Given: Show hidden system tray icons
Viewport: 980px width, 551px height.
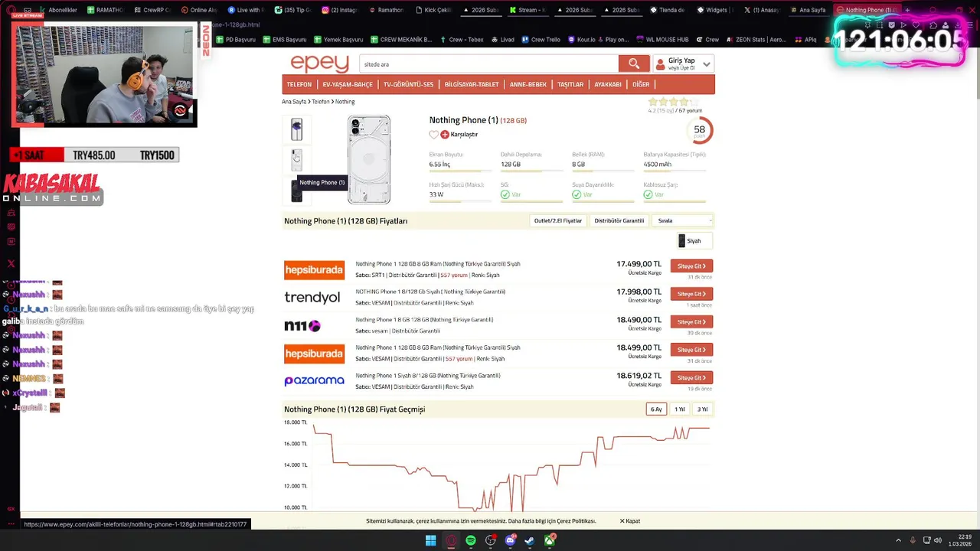Looking at the screenshot, I should [x=898, y=541].
